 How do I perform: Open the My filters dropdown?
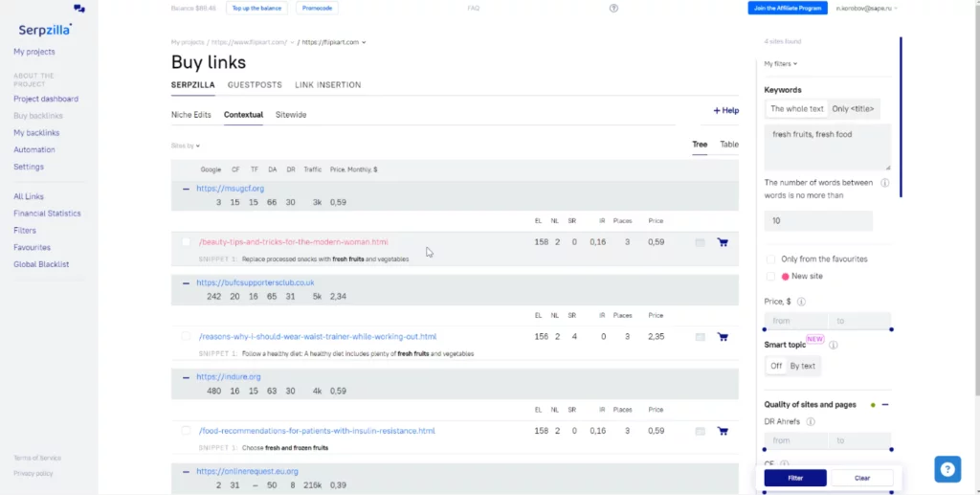point(781,64)
